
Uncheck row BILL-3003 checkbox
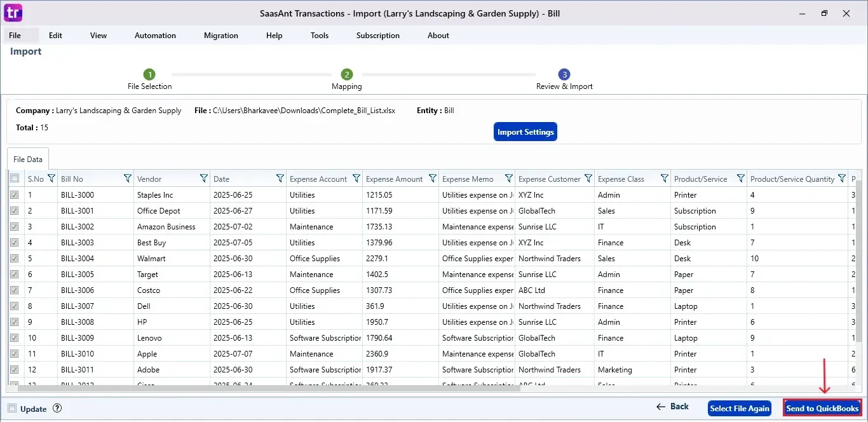15,243
